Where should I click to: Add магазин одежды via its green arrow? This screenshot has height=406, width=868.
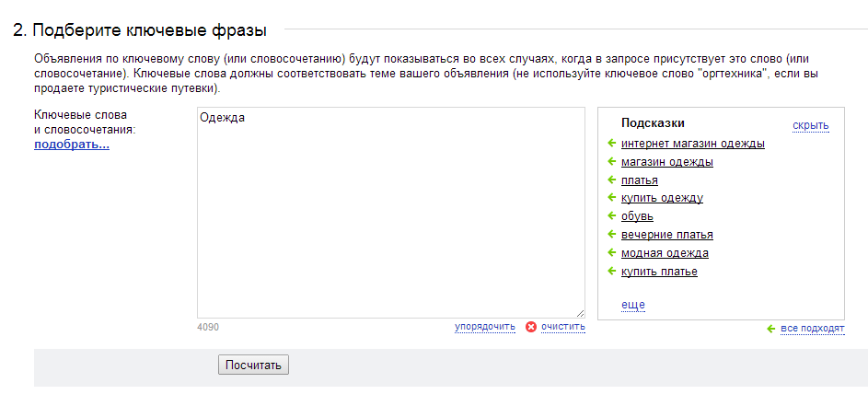tap(612, 162)
